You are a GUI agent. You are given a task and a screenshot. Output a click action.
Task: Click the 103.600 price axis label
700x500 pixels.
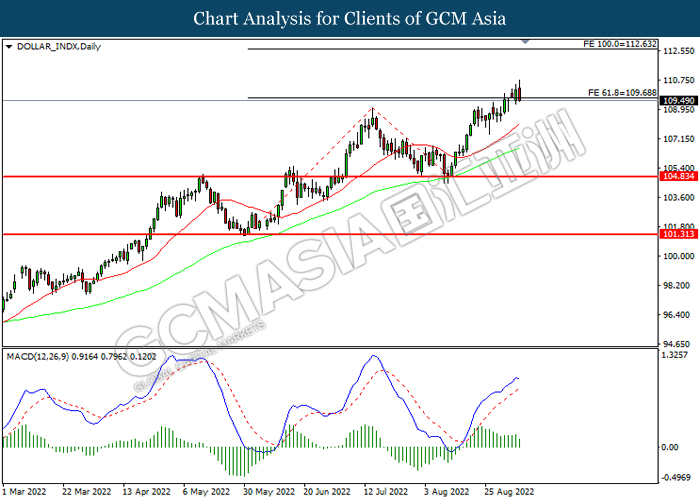[x=679, y=197]
